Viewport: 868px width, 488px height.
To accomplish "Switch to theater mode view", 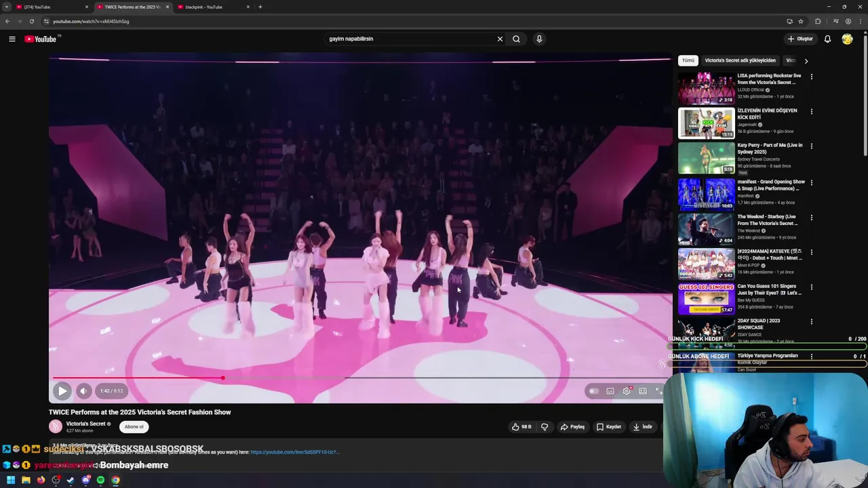I will [643, 391].
